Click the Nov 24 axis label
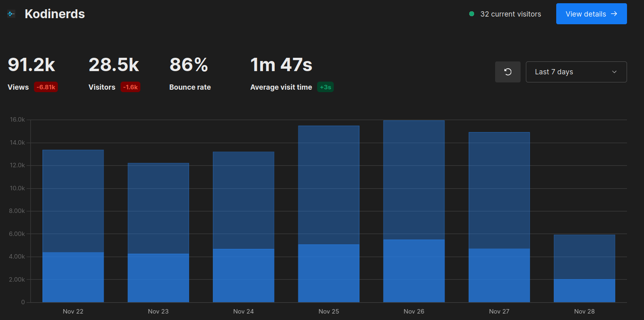 pyautogui.click(x=244, y=312)
